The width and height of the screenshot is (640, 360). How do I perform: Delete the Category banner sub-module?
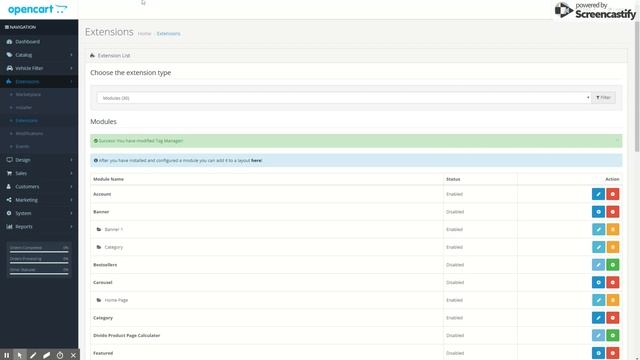click(612, 247)
